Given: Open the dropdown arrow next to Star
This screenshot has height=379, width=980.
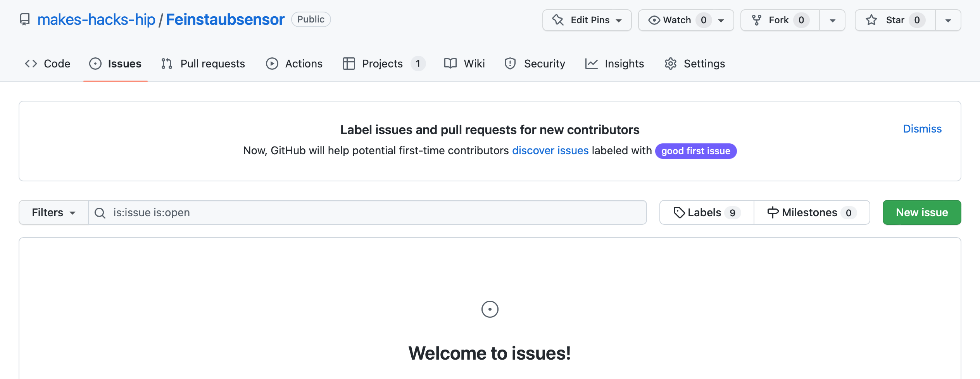Looking at the screenshot, I should tap(948, 20).
